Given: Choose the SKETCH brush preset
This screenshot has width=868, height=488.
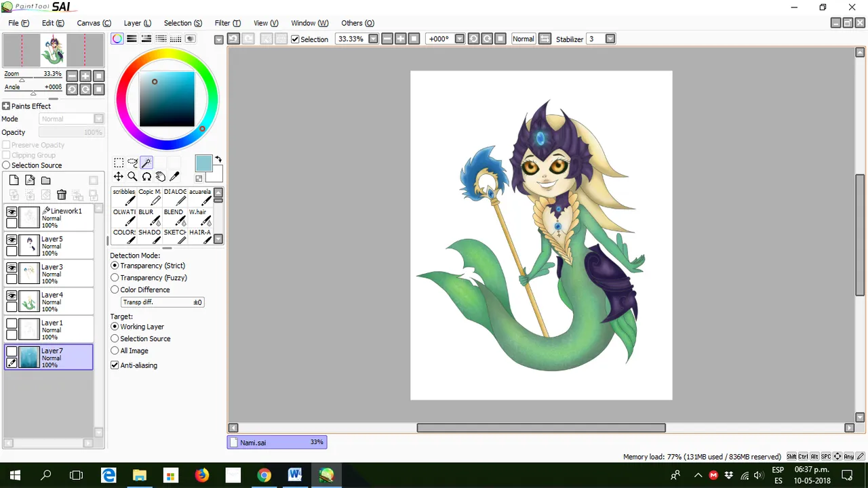Looking at the screenshot, I should tap(175, 237).
